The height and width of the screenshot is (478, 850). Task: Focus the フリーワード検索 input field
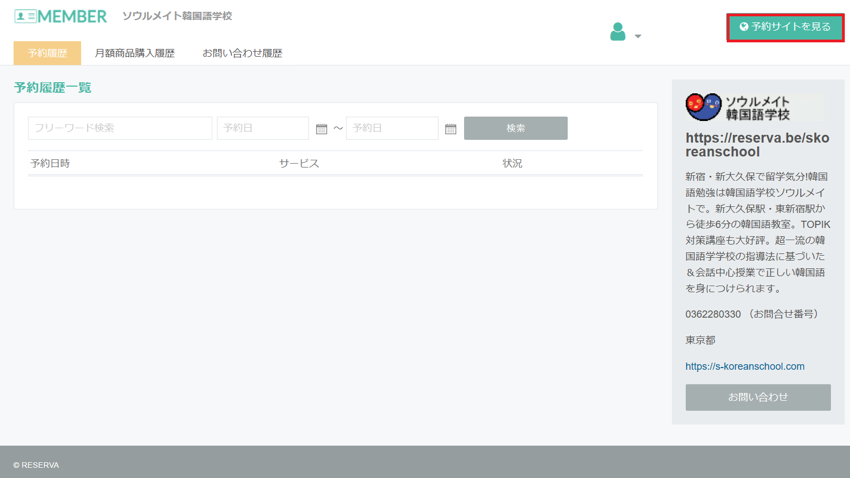[x=120, y=128]
